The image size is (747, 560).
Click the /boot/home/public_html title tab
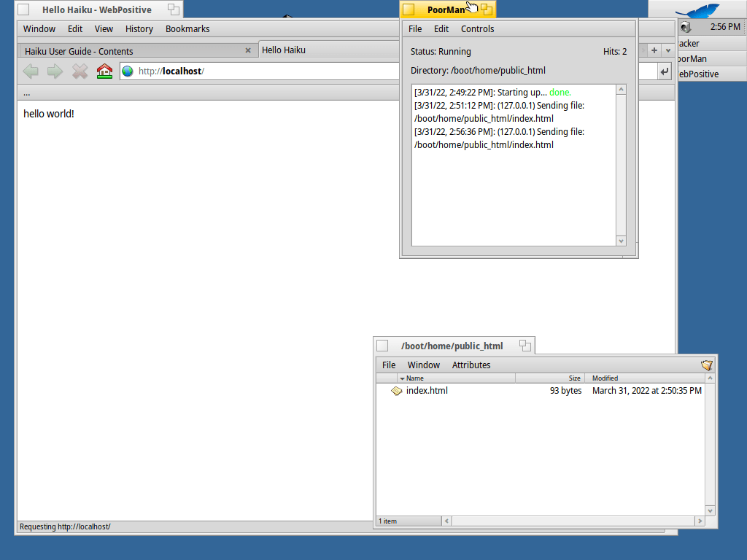pyautogui.click(x=452, y=346)
